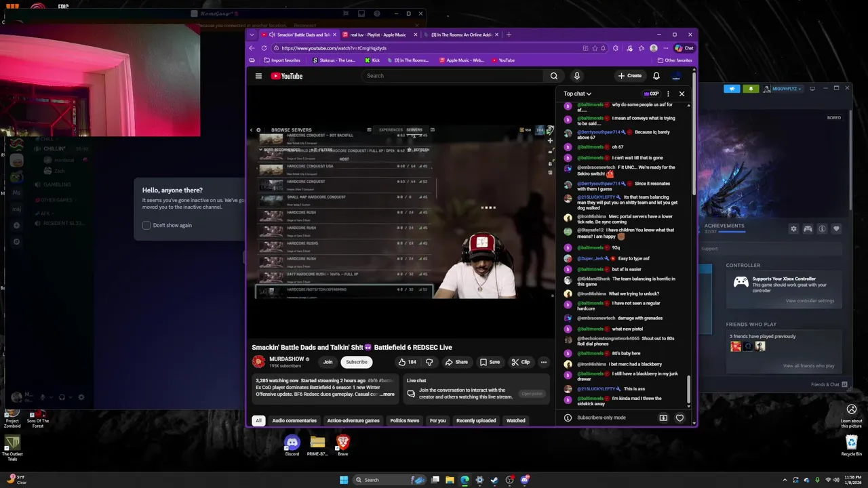Open the Steam game settings gear icon
Screen dimensions: 868x488
[793, 229]
